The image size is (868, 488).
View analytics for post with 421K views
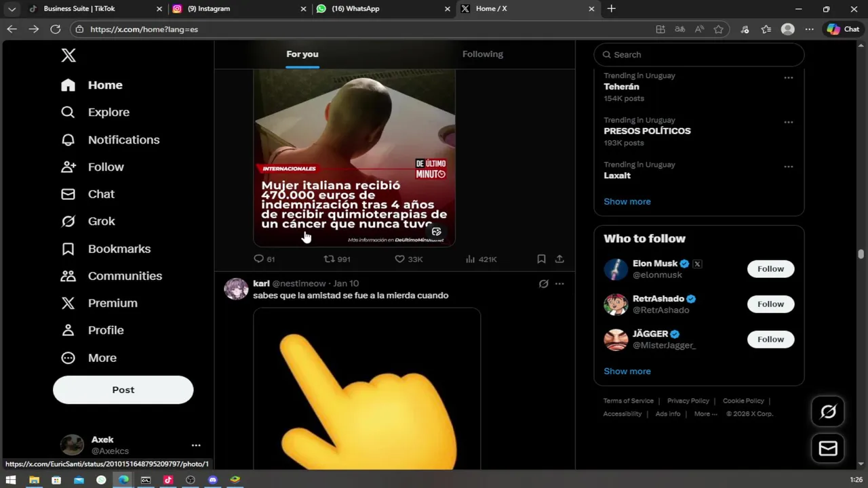[481, 259]
